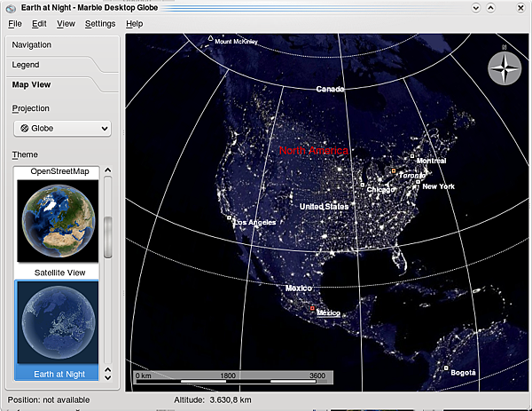Screen dimensions: 532x411
Task: Click the bottom down arrow of theme list
Action: pos(108,377)
